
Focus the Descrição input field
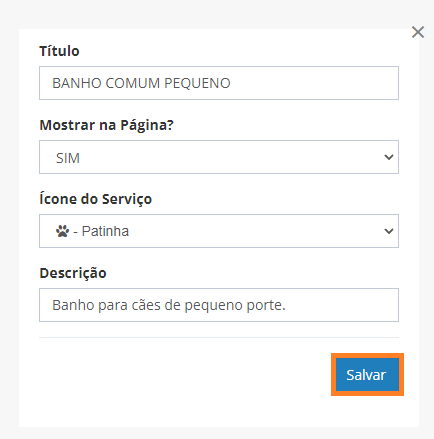219,305
